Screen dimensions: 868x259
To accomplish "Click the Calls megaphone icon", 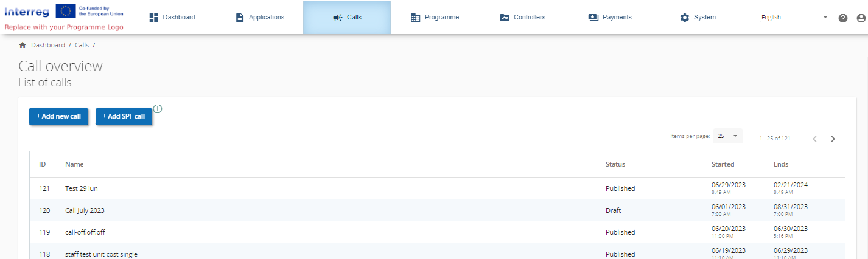I will [x=337, y=18].
